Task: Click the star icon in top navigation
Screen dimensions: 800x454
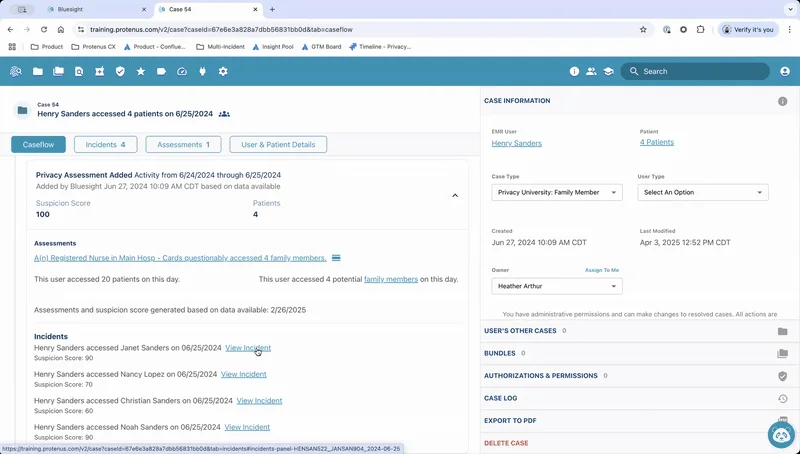Action: (140, 72)
